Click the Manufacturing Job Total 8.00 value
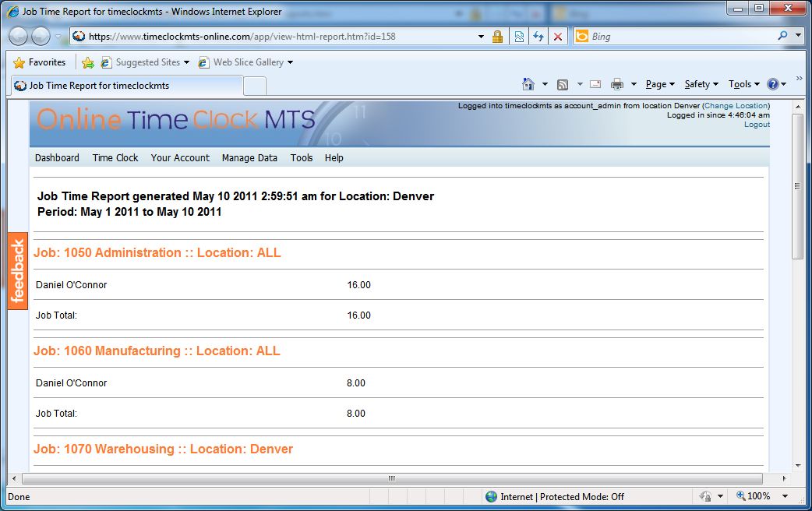 tap(356, 413)
